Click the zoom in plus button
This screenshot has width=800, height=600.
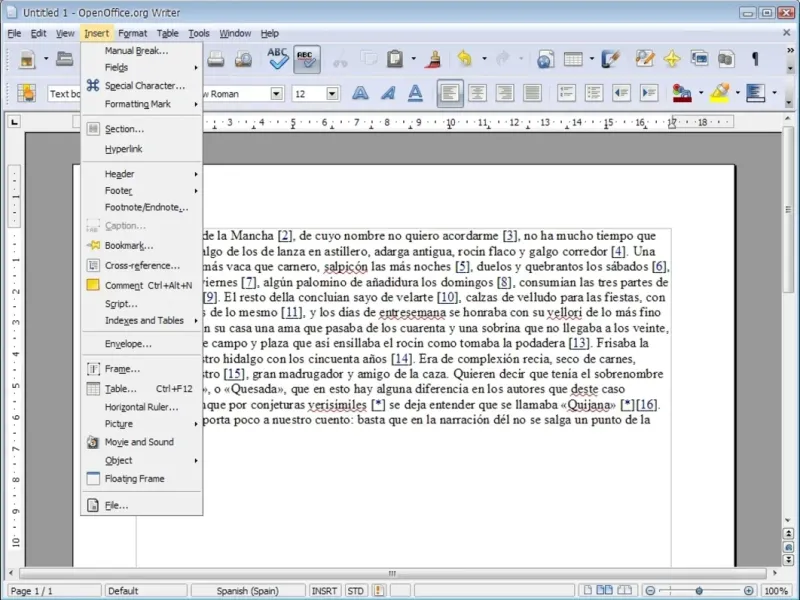click(x=748, y=590)
